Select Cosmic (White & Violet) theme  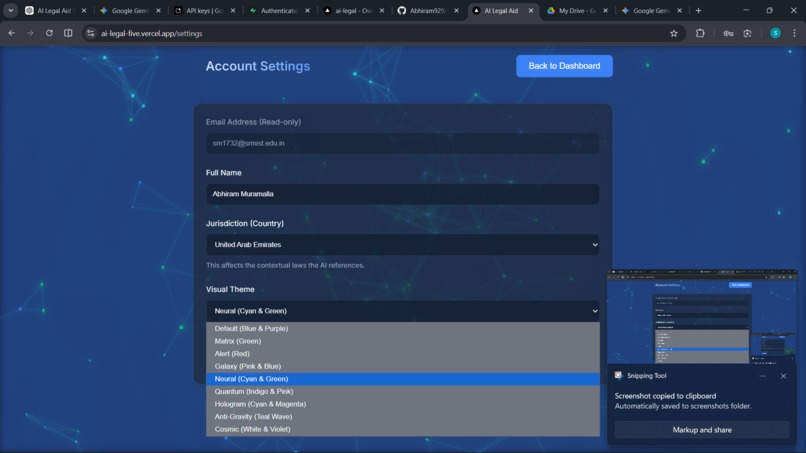402,429
